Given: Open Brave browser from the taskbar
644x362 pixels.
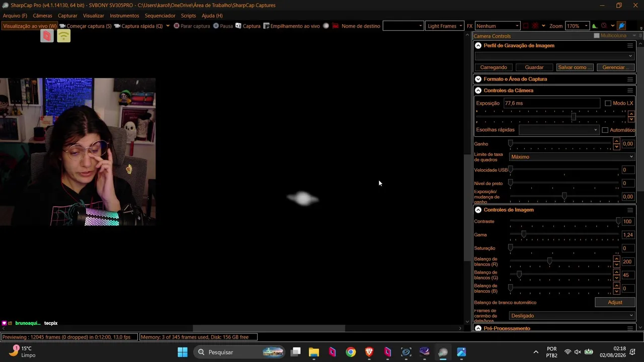Looking at the screenshot, I should 369,352.
